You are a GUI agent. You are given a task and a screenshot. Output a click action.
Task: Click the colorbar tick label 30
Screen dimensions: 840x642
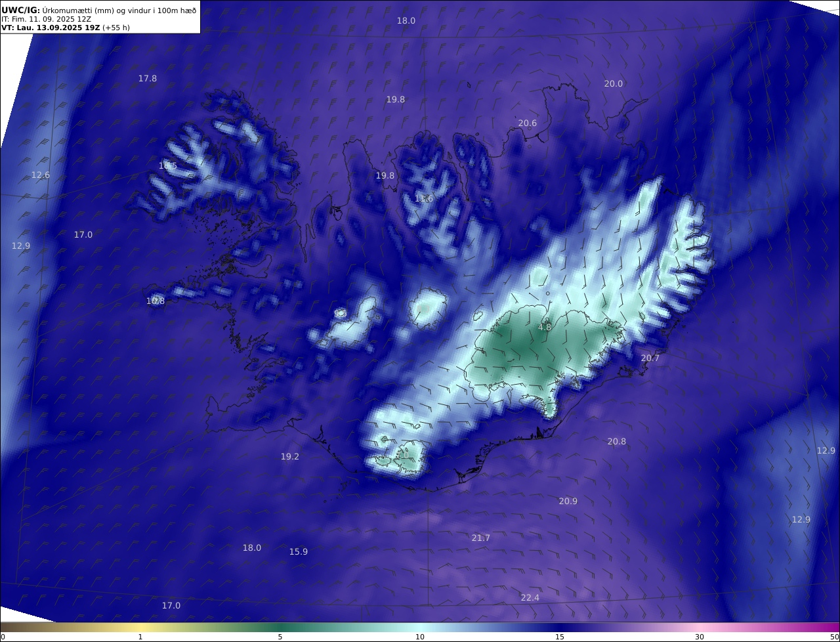coord(700,637)
